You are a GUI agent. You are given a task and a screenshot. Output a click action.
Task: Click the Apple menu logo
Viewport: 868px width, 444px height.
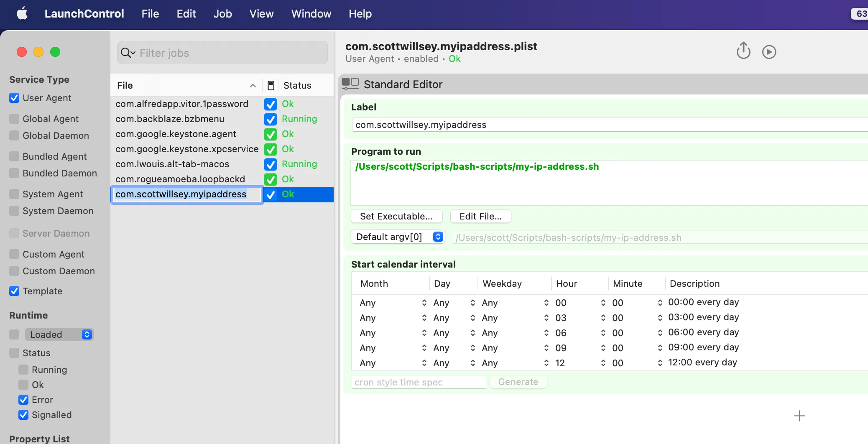click(x=22, y=14)
